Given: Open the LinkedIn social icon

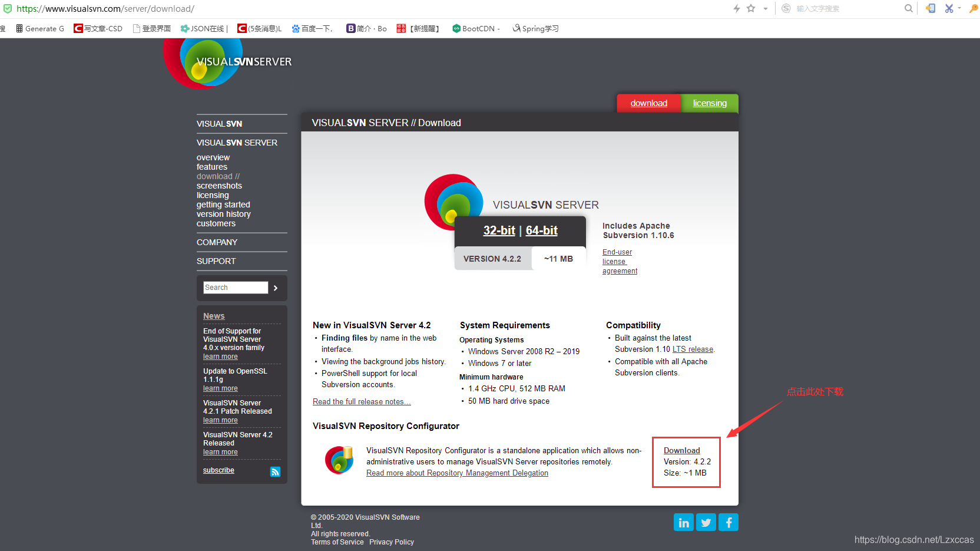Looking at the screenshot, I should pyautogui.click(x=684, y=522).
